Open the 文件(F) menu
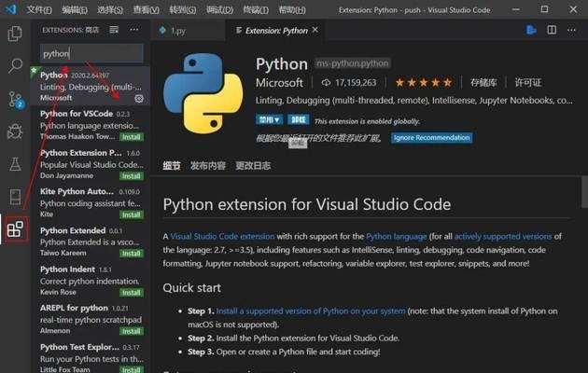The image size is (588, 373). [x=38, y=9]
